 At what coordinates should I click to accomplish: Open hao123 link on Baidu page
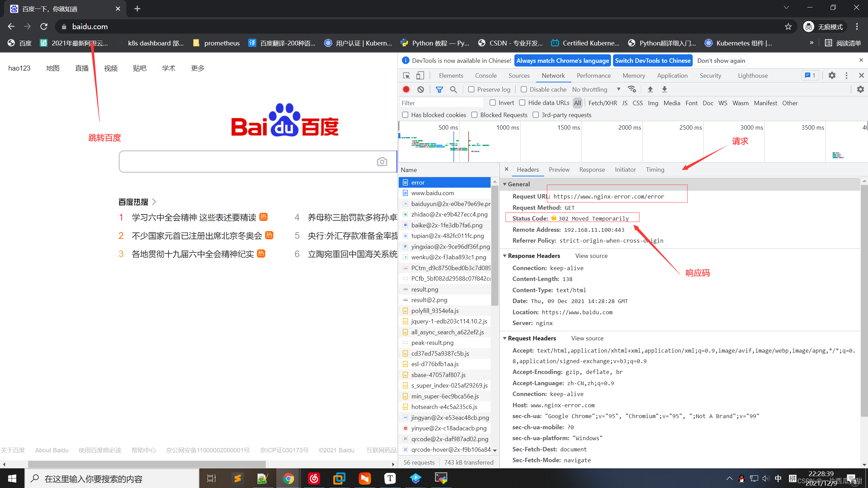point(19,68)
